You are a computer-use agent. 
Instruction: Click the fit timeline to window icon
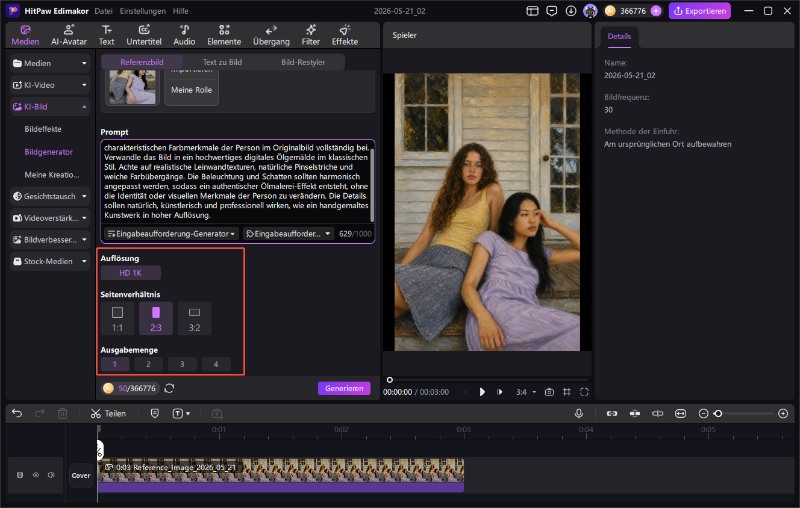point(681,413)
